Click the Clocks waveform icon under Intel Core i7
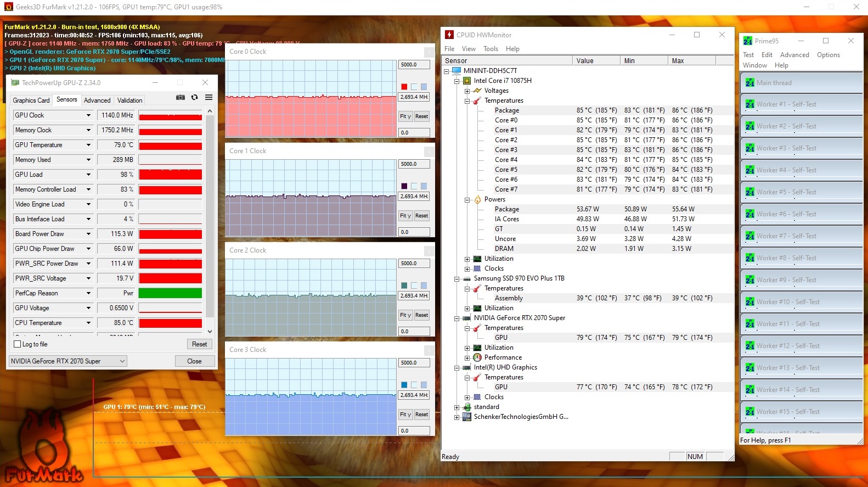Viewport: 868px width, 487px height. click(477, 268)
